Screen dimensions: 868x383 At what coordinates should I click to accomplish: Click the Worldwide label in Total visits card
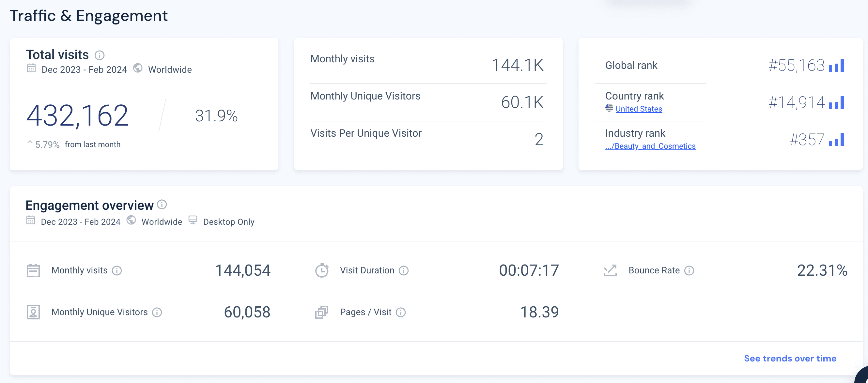click(x=170, y=69)
